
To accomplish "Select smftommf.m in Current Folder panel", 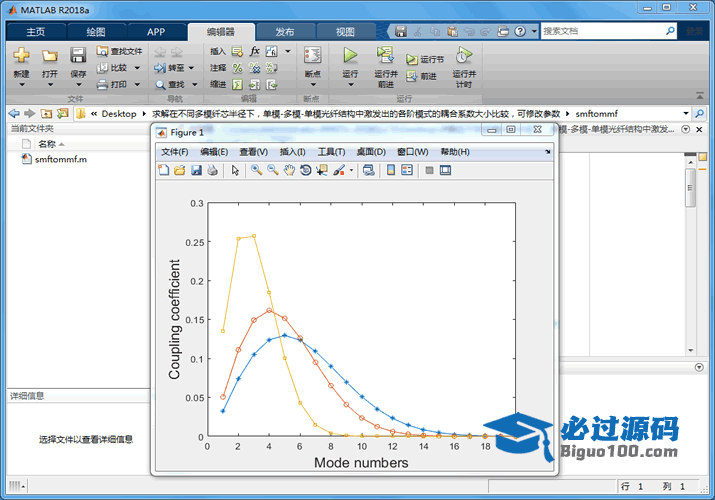I will pyautogui.click(x=61, y=159).
